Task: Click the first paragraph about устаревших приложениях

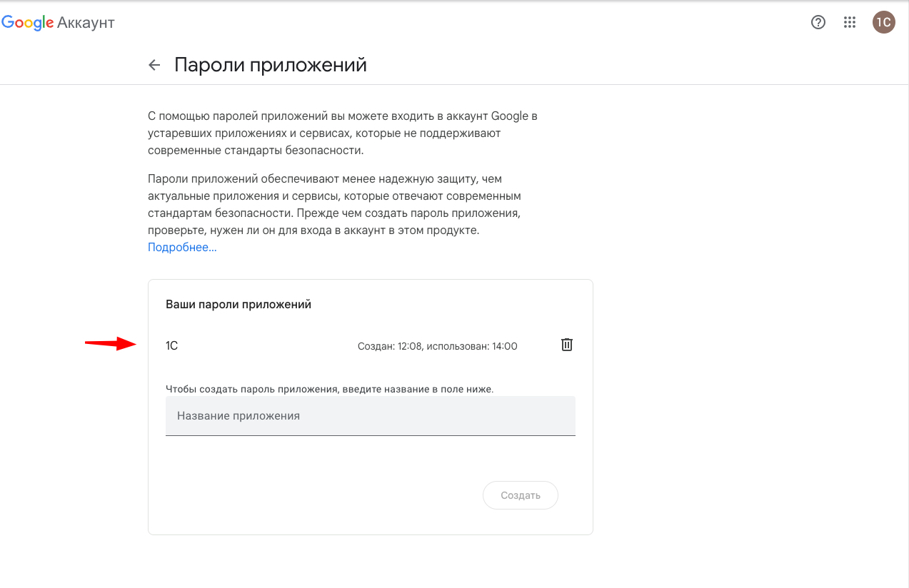Action: pos(342,133)
